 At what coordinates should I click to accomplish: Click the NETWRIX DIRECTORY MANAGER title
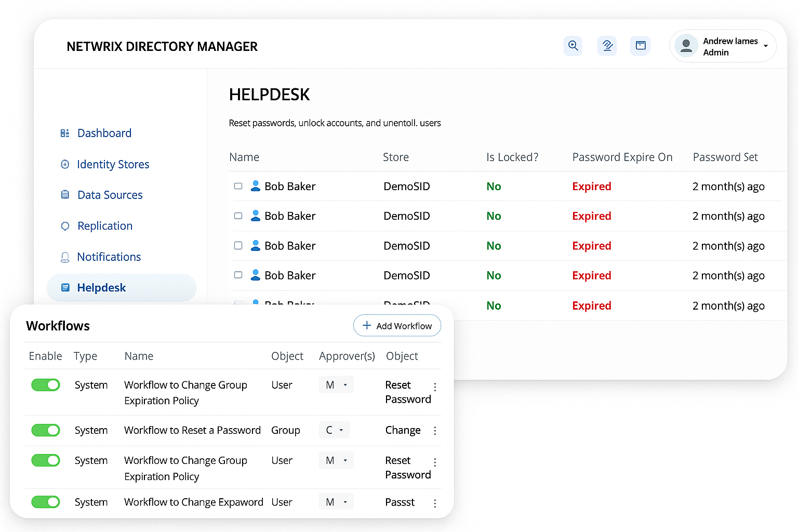coord(162,47)
